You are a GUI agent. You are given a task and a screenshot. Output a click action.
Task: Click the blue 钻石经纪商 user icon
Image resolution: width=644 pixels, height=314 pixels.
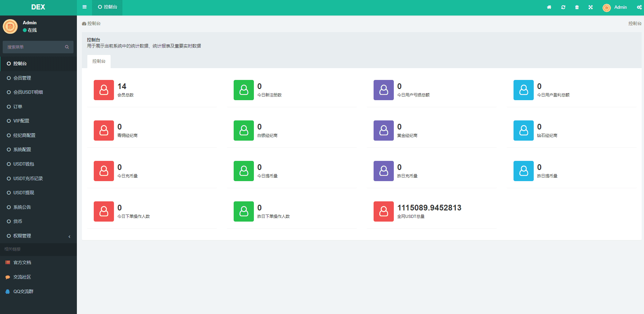(523, 131)
